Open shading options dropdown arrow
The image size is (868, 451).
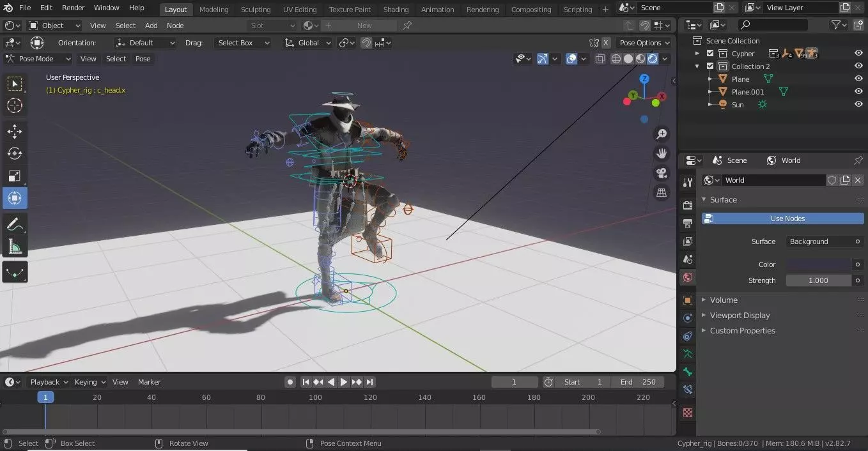pyautogui.click(x=665, y=59)
